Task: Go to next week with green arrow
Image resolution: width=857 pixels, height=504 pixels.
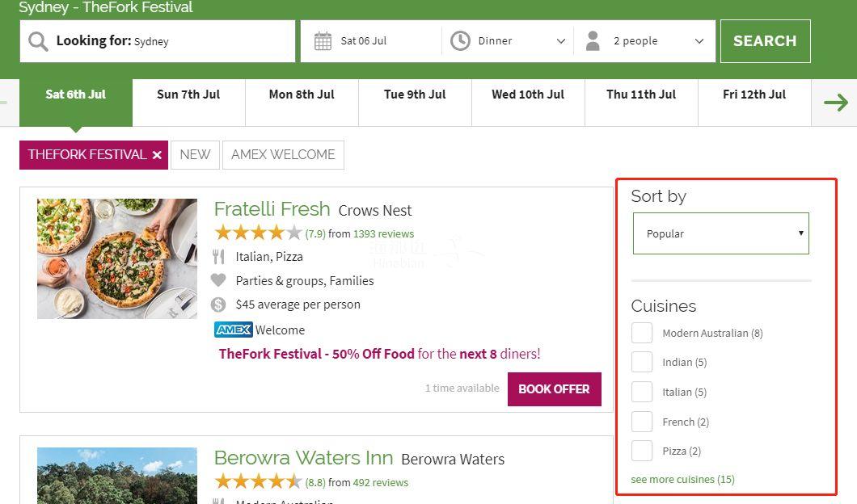Action: 836,102
